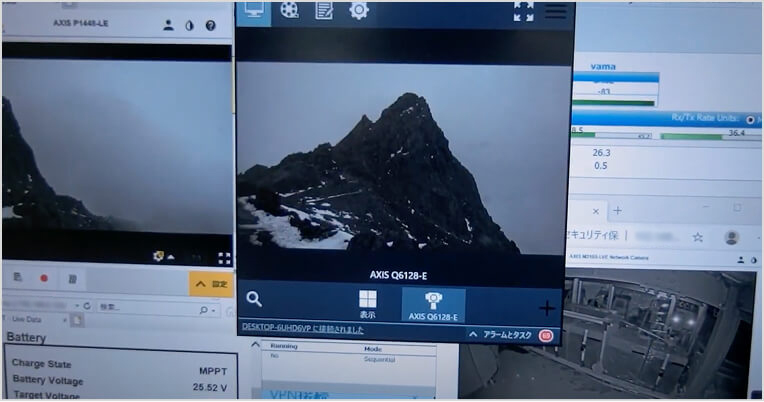This screenshot has height=402, width=764.
Task: Click the Q6128-E mountain live video
Action: (402, 158)
